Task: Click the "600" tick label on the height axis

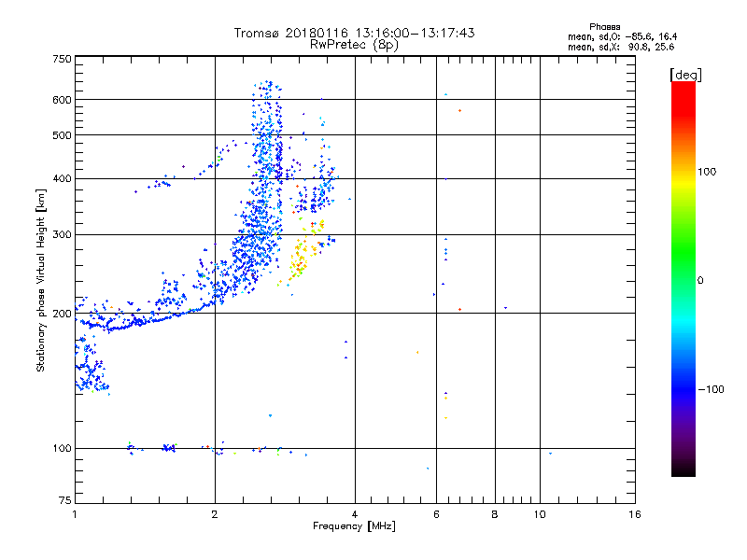Action: (62, 100)
